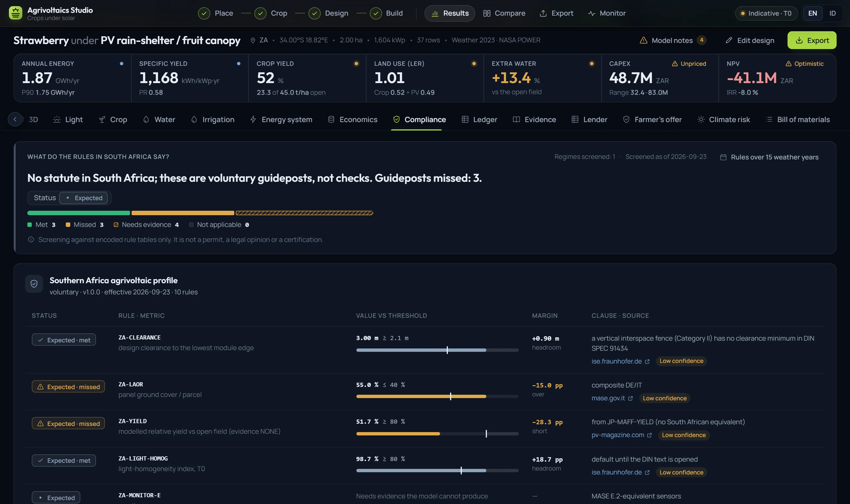Viewport: 850px width, 504px height.
Task: Click the shield icon beside Southern Africa profile
Action: [x=34, y=284]
